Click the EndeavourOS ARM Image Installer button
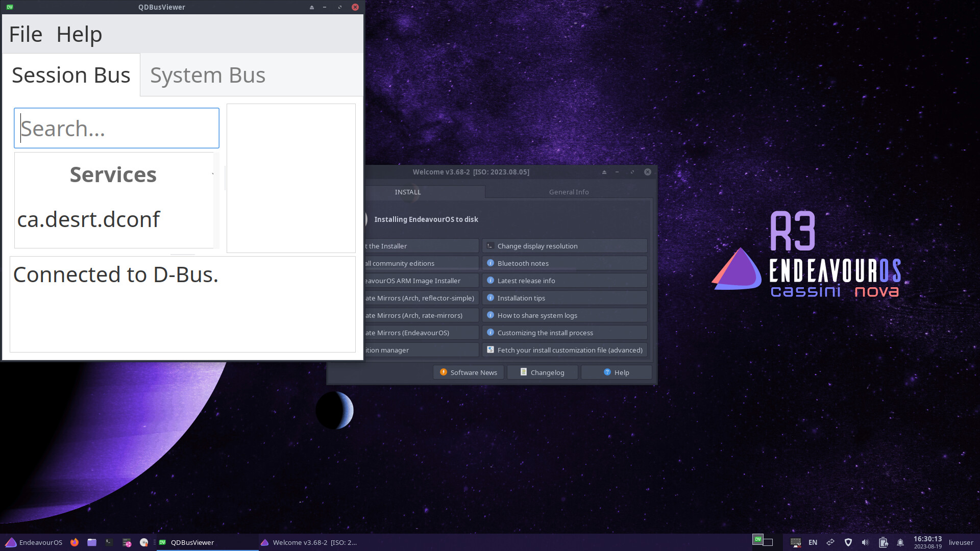 [421, 281]
